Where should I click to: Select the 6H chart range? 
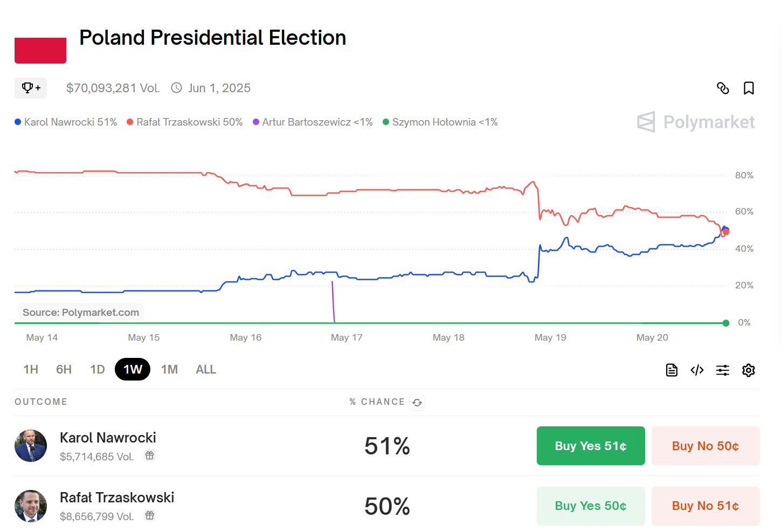(x=64, y=369)
